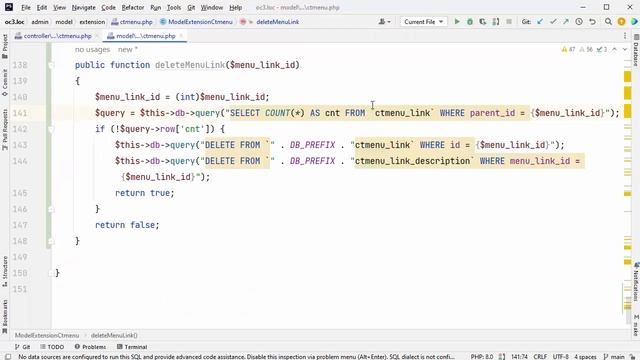640x360 pixels.
Task: Open the Current File run configuration dropdown
Action: pos(423,22)
